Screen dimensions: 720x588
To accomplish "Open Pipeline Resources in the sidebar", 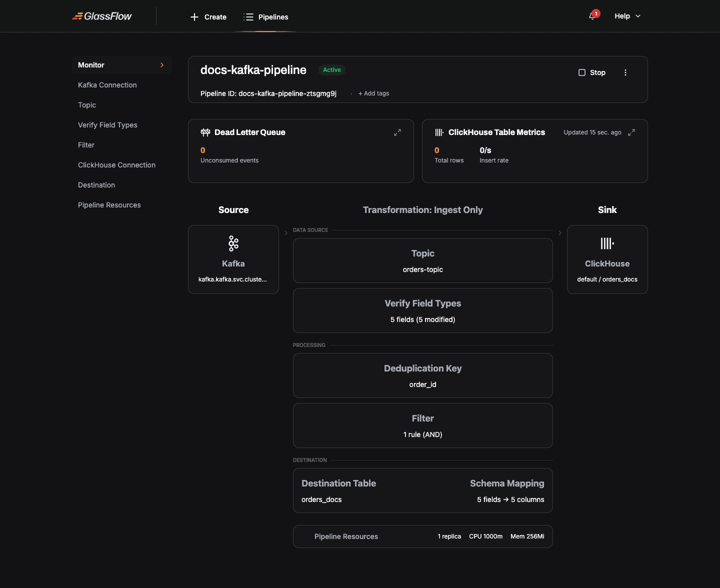I will coord(109,205).
